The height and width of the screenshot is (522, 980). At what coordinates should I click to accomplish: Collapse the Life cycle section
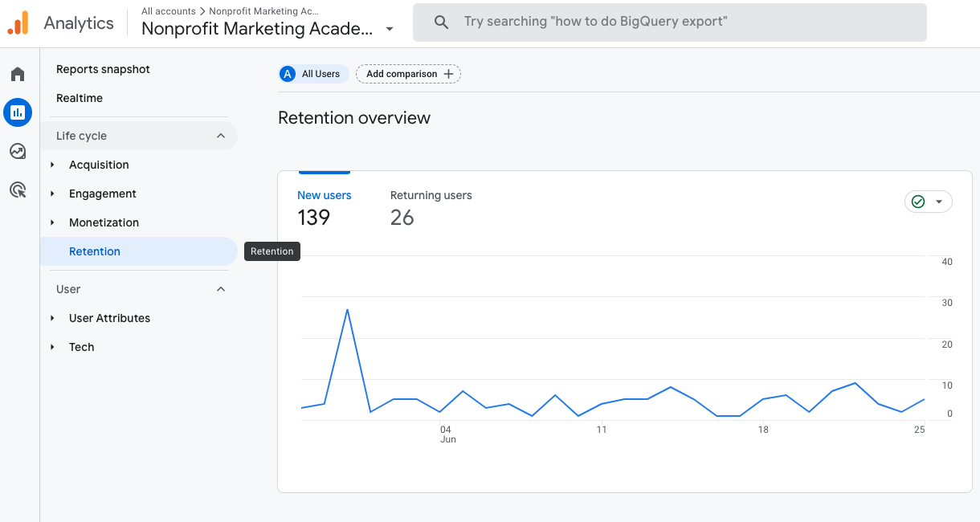pos(221,136)
